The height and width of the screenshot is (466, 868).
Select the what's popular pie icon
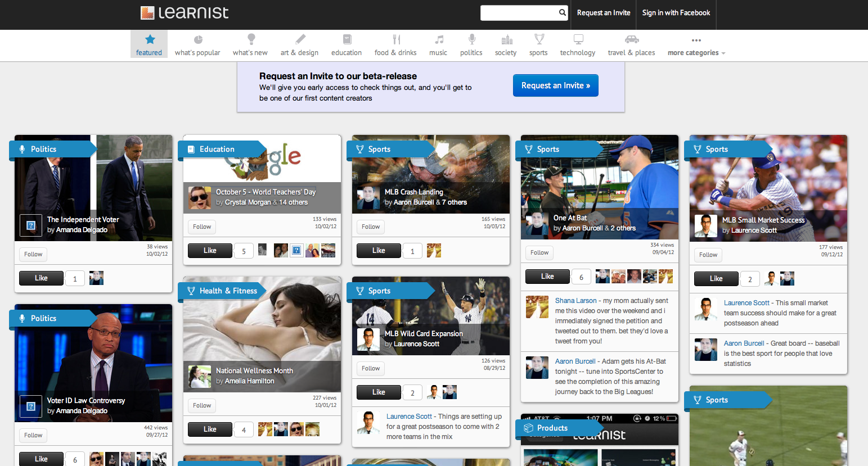point(198,39)
